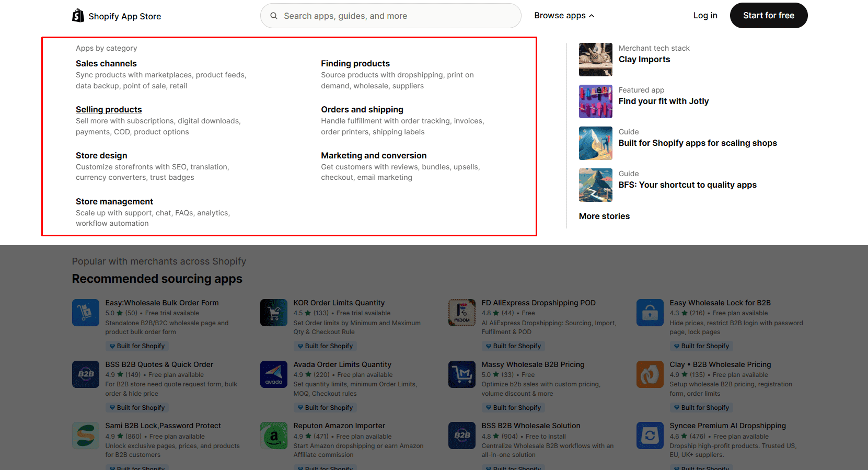Open the Selling products category
Image resolution: width=868 pixels, height=470 pixels.
[x=109, y=109]
